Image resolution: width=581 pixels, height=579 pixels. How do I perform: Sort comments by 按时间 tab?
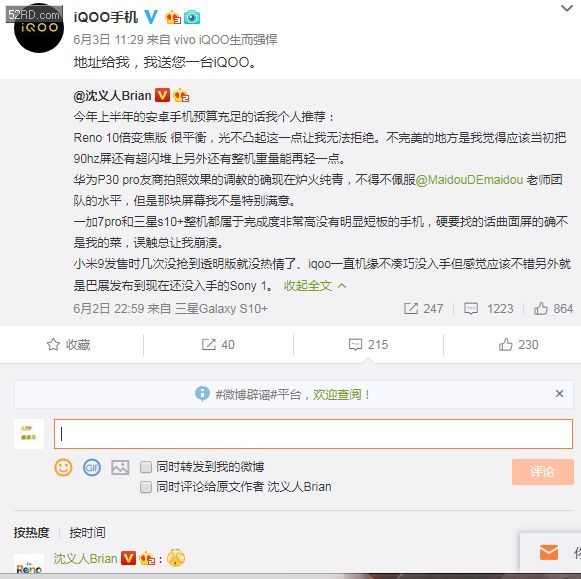87,533
